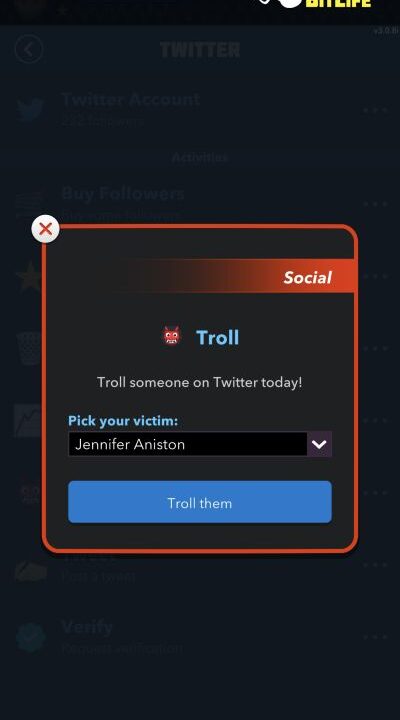Choose the Buy Followers activity
This screenshot has width=400, height=720.
tap(200, 202)
